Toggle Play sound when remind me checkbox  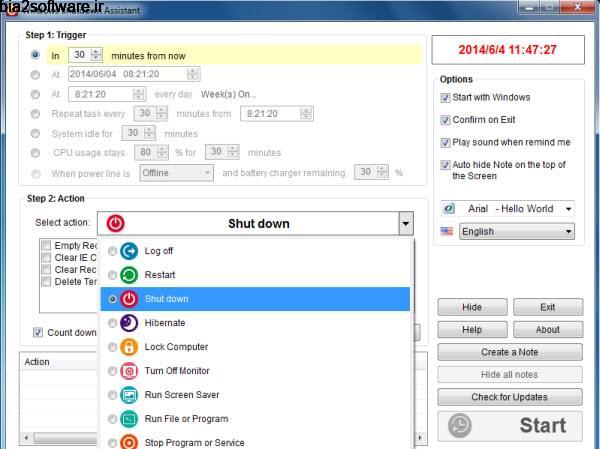pyautogui.click(x=445, y=143)
